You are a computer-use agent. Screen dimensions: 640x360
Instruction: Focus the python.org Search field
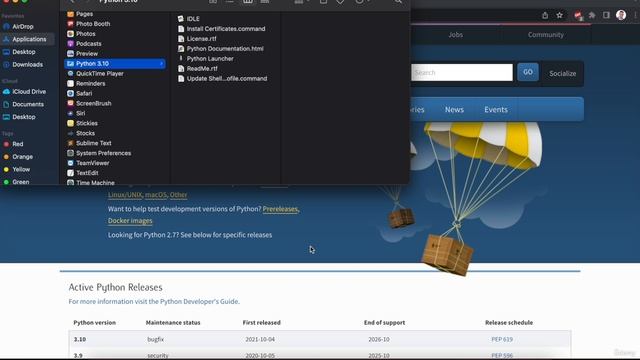[461, 73]
